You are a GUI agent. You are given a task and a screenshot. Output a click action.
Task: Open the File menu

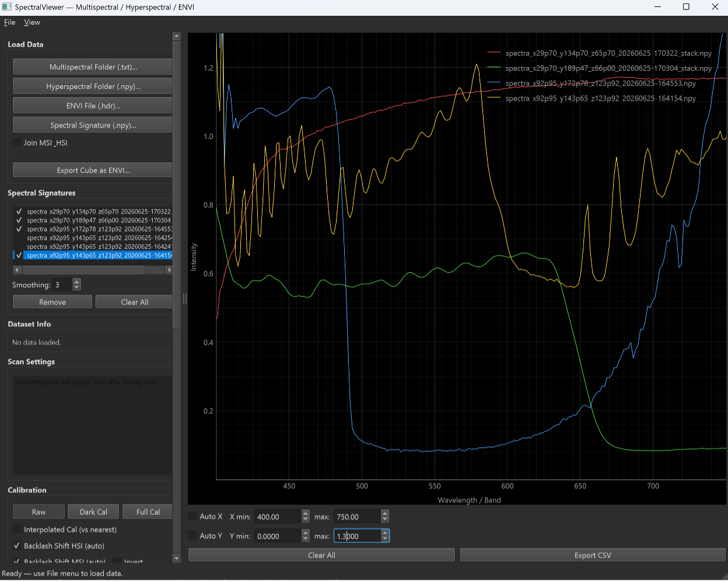point(9,22)
